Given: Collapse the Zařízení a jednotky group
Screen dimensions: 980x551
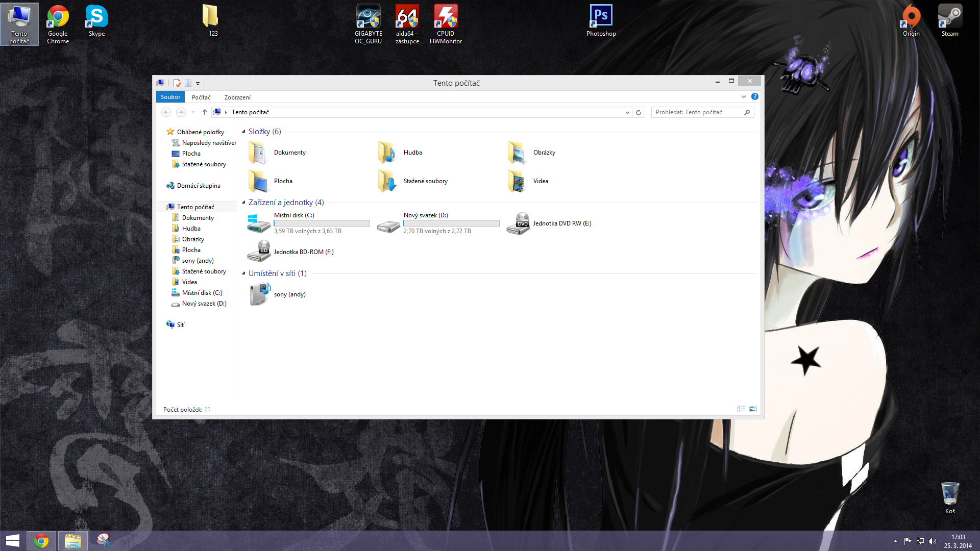Looking at the screenshot, I should (243, 203).
